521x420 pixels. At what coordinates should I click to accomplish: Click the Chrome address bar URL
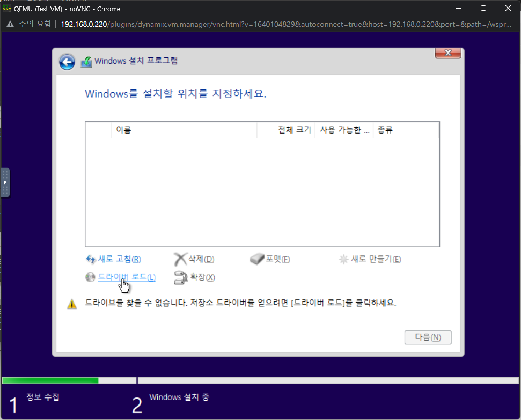tap(286, 24)
